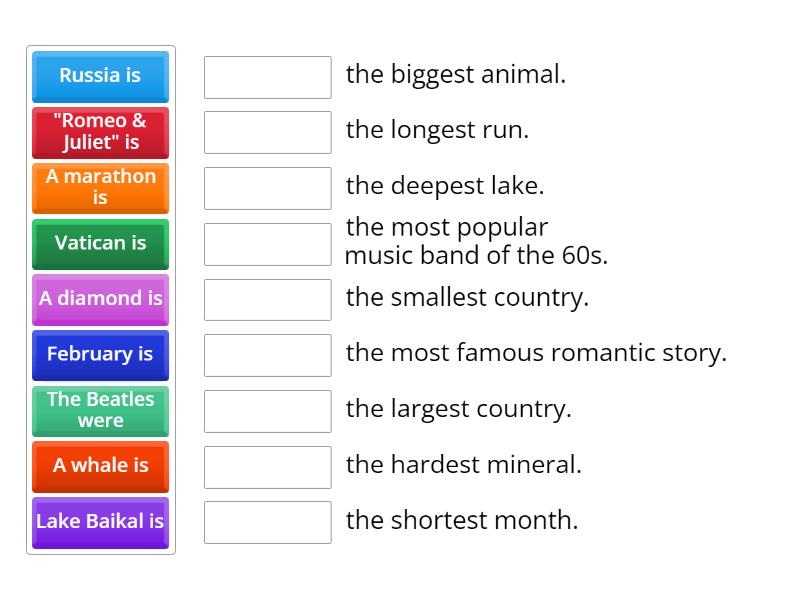
Task: Click the answer box beside "the largest country"
Action: click(267, 409)
